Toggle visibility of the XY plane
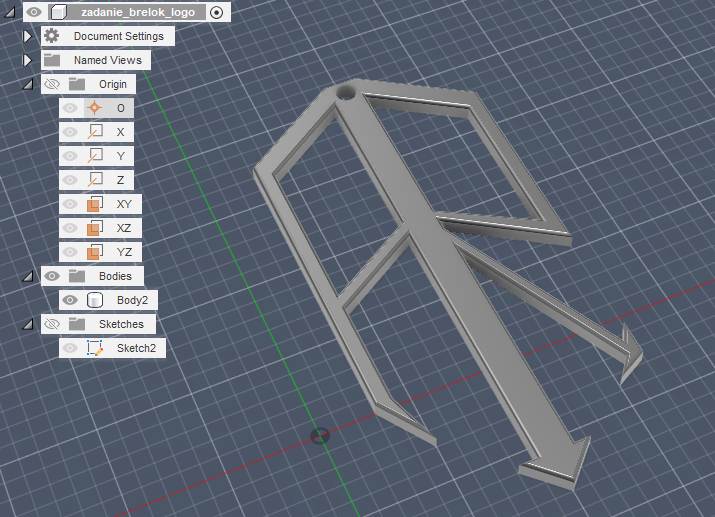 (x=70, y=204)
